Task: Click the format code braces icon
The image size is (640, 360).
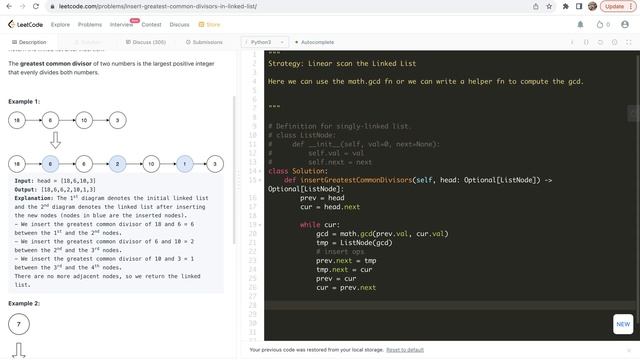Action: click(586, 42)
